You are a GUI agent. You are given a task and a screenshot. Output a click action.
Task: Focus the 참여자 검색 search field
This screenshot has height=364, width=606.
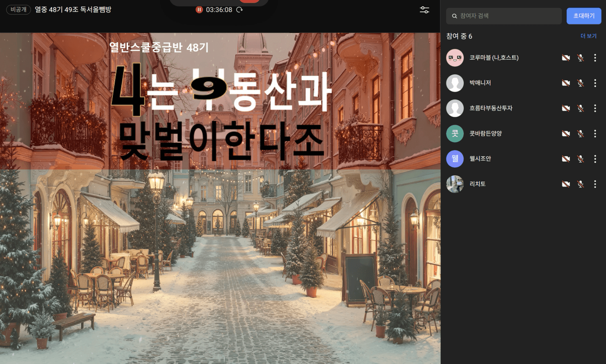coord(504,16)
